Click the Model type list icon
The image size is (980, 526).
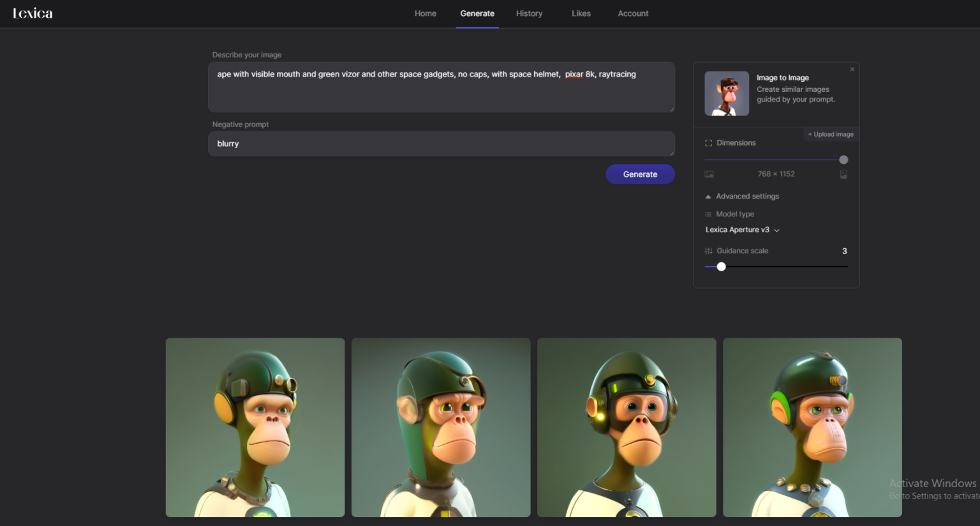[x=708, y=214]
